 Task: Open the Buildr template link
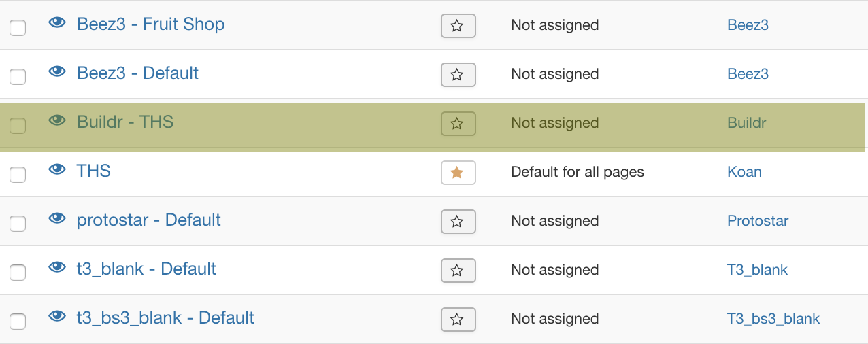click(746, 123)
